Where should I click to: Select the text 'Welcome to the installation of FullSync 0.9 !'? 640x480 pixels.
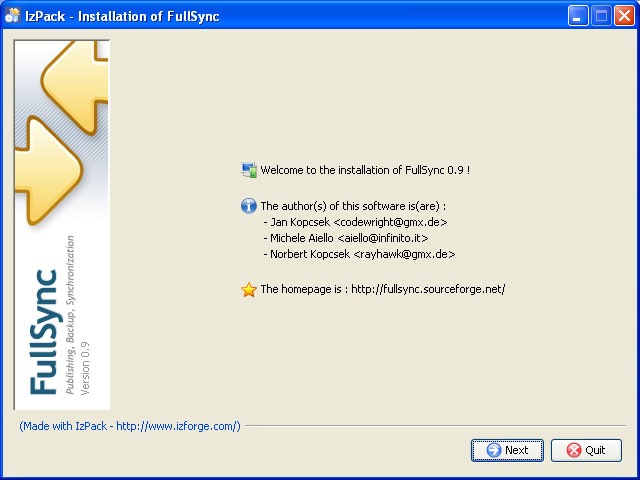[x=365, y=170]
